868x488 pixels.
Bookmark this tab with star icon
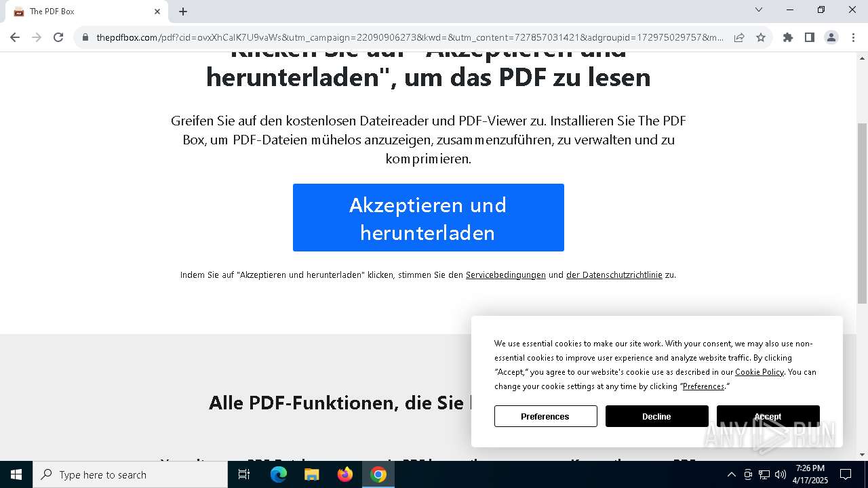761,37
